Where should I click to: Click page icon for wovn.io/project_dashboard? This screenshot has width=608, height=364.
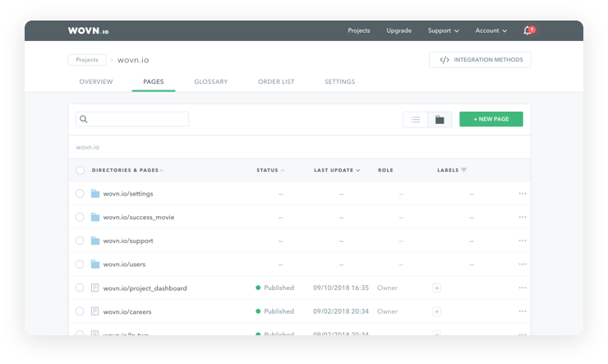(x=94, y=288)
